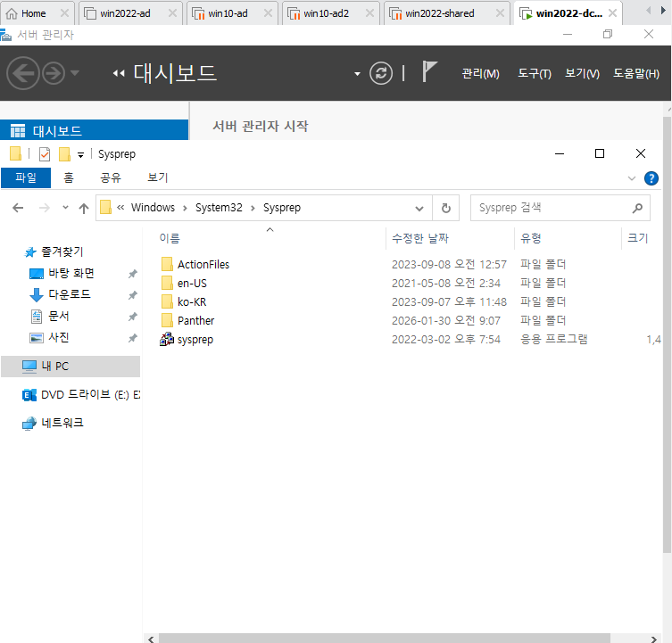Image resolution: width=672 pixels, height=643 pixels.
Task: Click the search magnifier icon
Action: pos(637,208)
